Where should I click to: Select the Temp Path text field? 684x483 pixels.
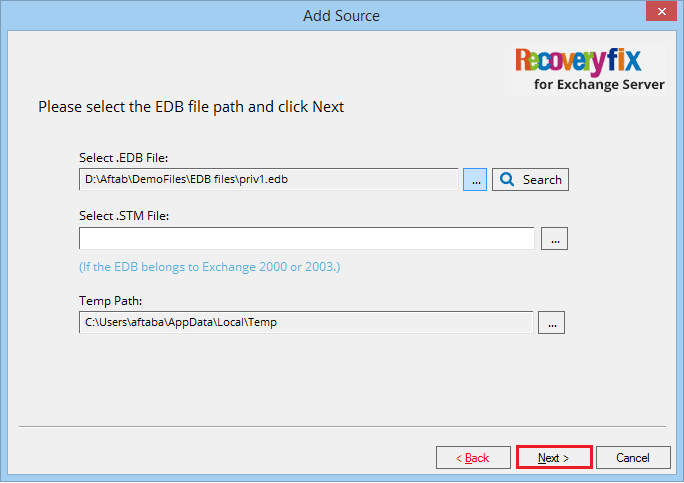pyautogui.click(x=306, y=322)
